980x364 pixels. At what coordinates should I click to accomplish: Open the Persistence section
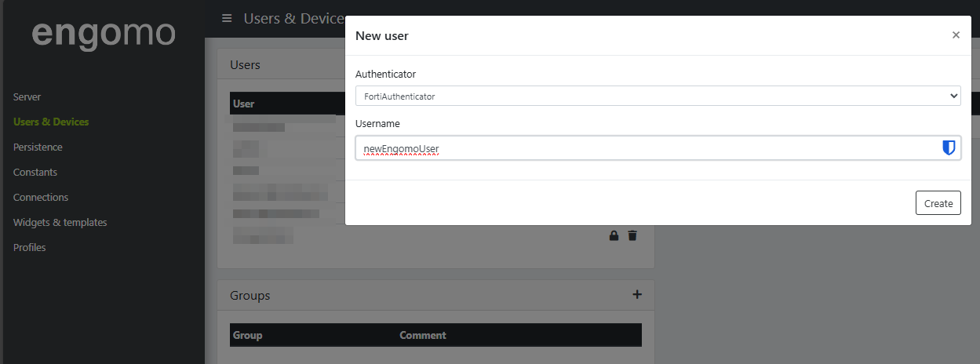click(38, 147)
